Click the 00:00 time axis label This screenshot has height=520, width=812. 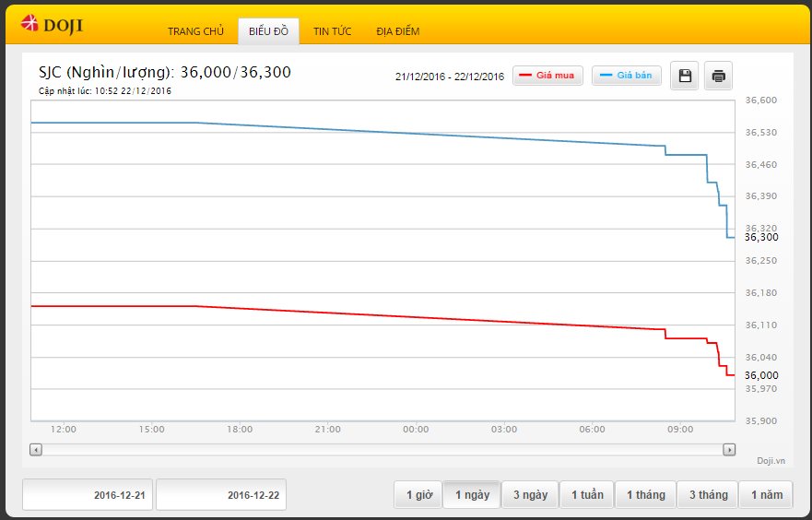click(x=416, y=430)
